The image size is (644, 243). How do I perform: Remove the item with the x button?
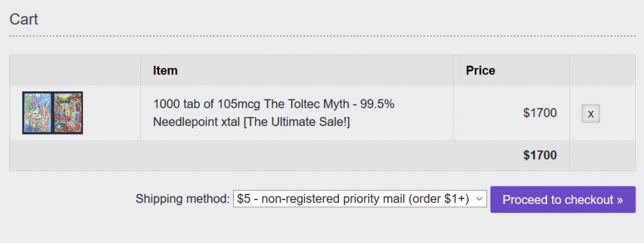[x=591, y=113]
